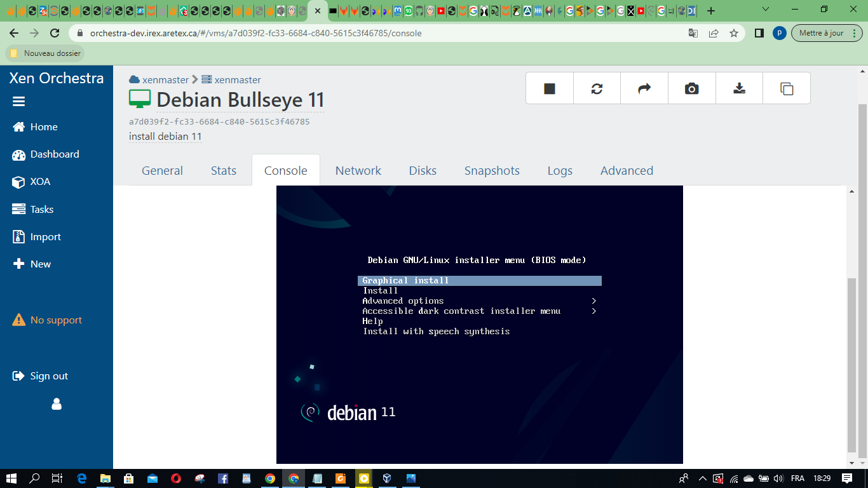Click the browser back arrow

(14, 33)
